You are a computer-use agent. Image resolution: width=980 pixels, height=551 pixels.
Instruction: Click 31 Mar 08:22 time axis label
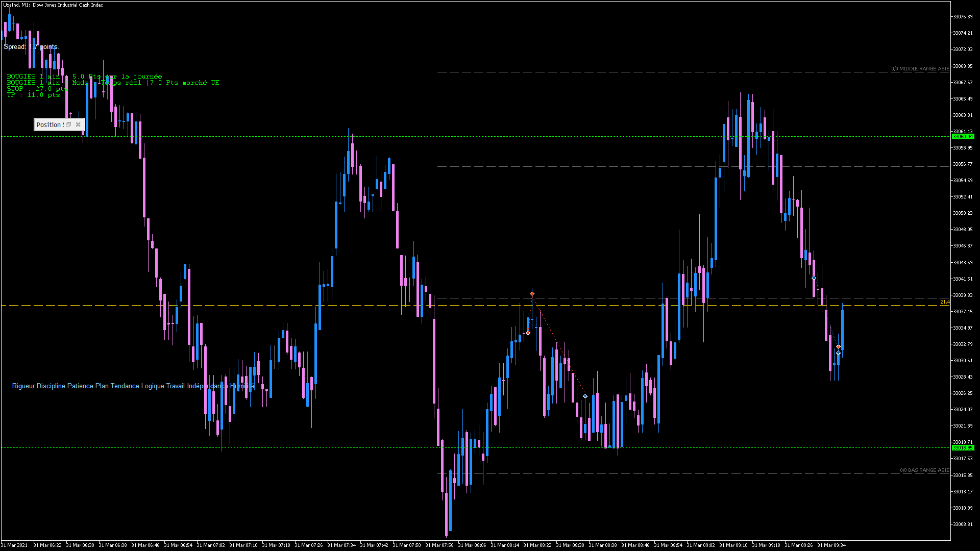(537, 545)
